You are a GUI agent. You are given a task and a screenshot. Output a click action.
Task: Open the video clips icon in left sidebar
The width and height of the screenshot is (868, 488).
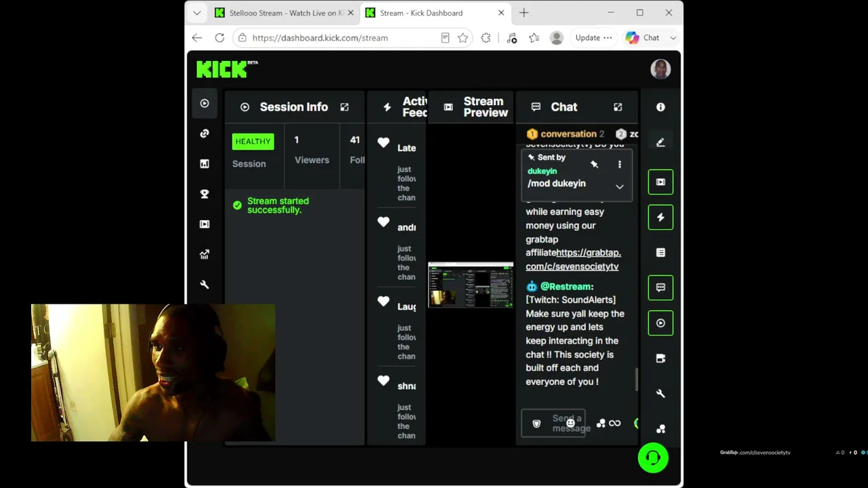coord(204,224)
